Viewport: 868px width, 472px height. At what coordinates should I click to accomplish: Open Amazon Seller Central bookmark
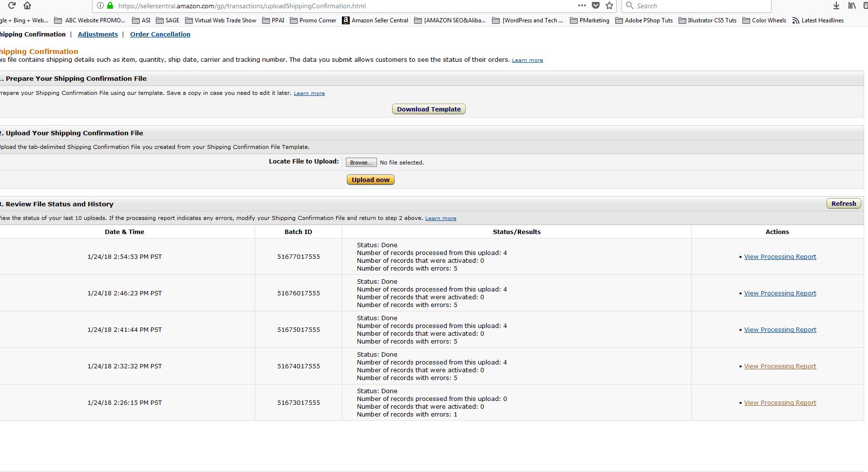click(375, 20)
